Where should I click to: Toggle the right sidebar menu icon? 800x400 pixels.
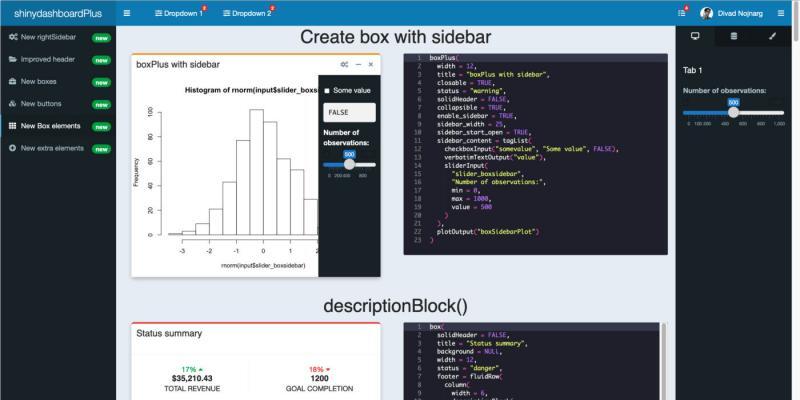(781, 13)
